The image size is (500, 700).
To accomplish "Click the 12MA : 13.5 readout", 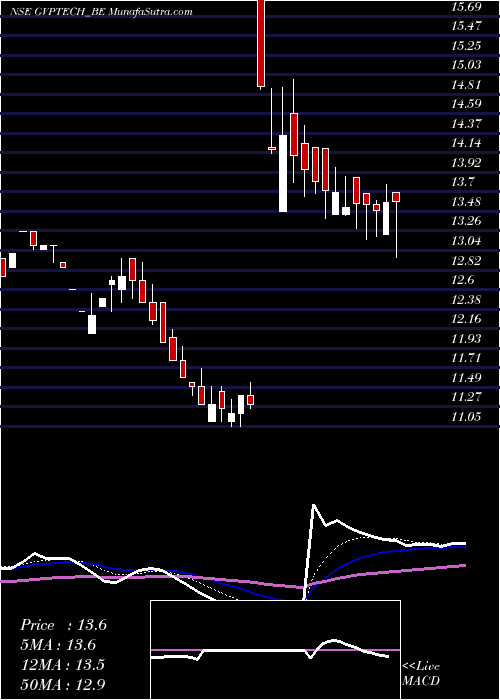I will [62, 664].
